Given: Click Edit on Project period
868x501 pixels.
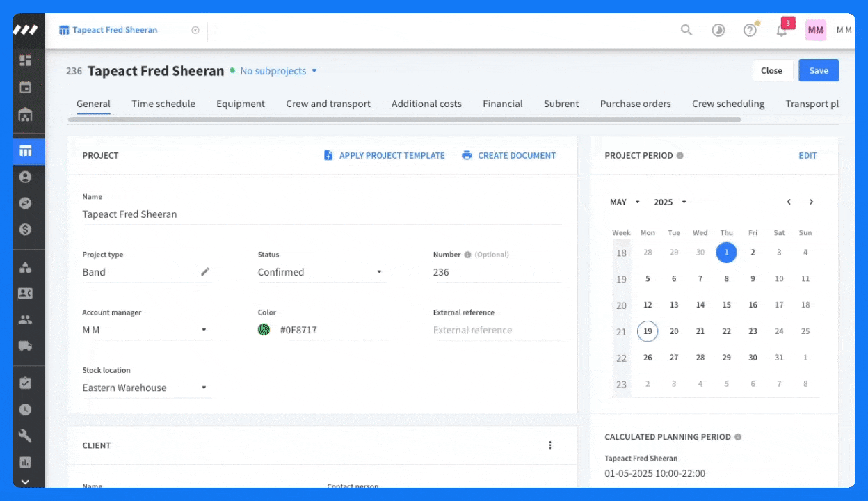Looking at the screenshot, I should pos(807,155).
